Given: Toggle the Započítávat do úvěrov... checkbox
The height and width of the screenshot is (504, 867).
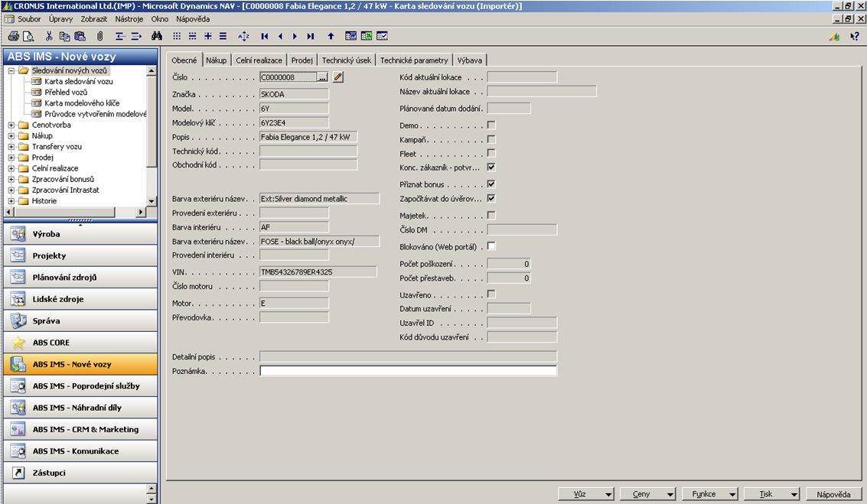Looking at the screenshot, I should point(491,198).
